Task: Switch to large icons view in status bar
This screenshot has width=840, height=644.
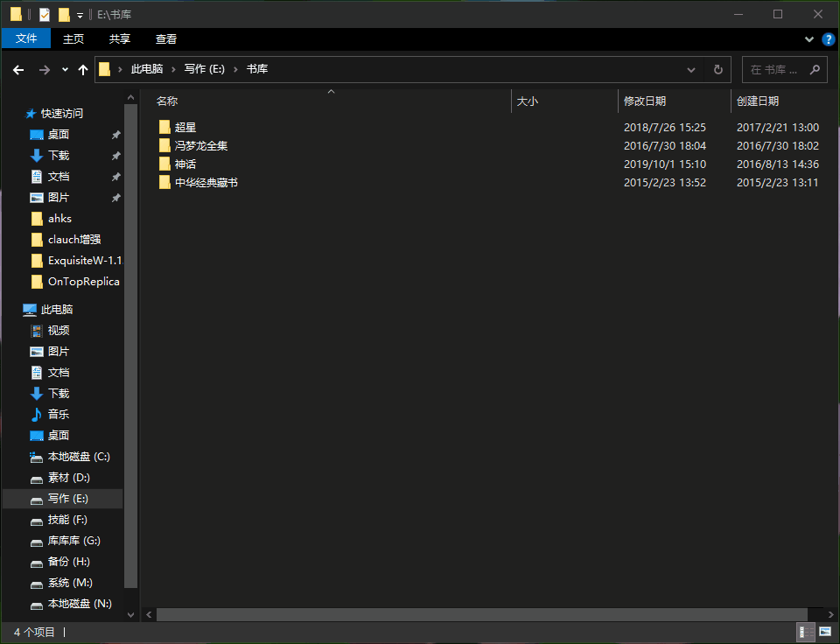Action: click(824, 632)
